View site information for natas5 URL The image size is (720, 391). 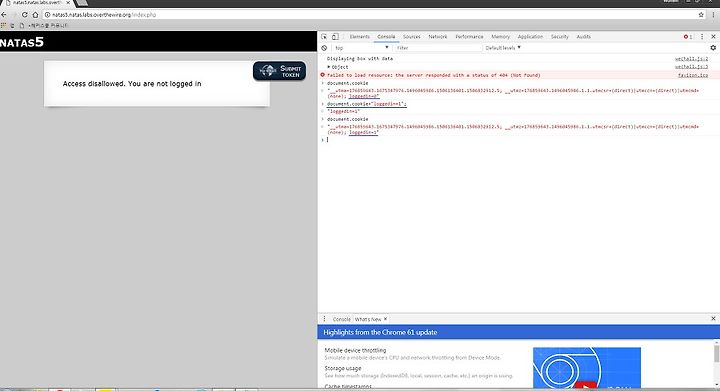click(47, 15)
